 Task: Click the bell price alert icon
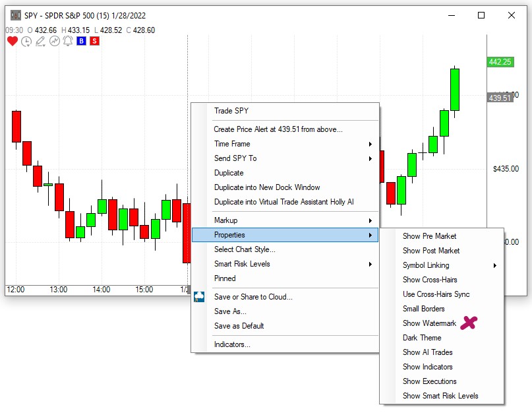[x=68, y=41]
